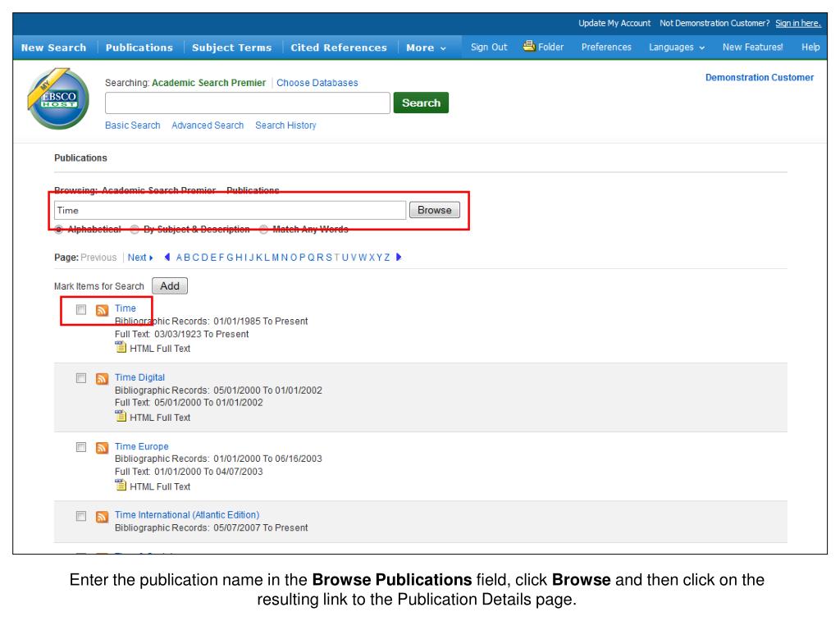Click the HTML Full Text label under Time
The width and height of the screenshot is (840, 630).
160,349
